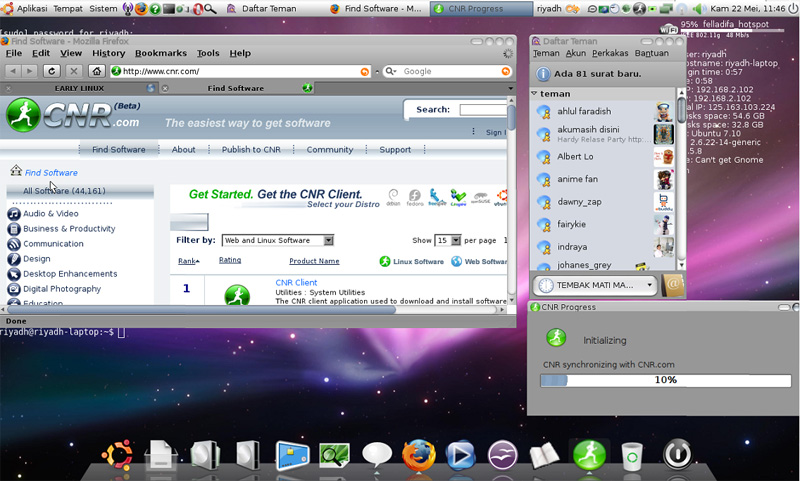The height and width of the screenshot is (481, 800).
Task: Open the File menu in Firefox
Action: coord(14,53)
